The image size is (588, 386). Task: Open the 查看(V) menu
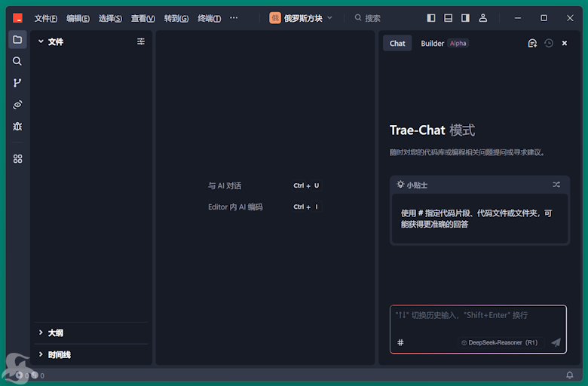point(143,18)
